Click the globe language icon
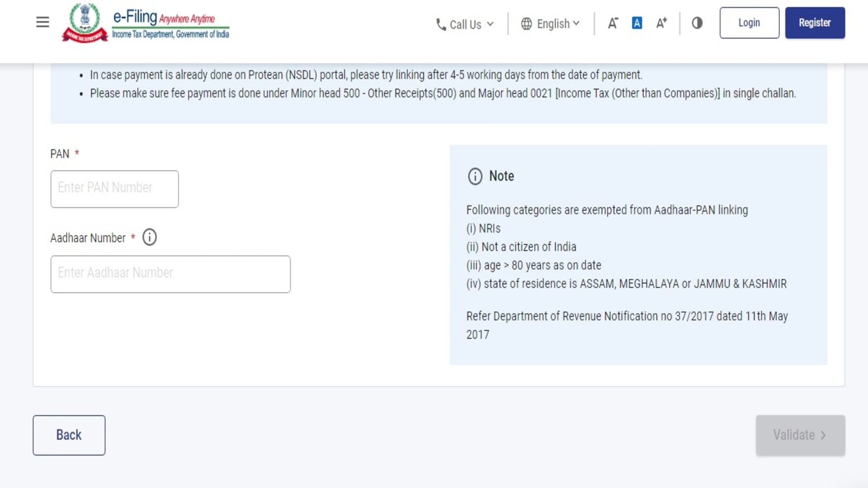Viewport: 868px width, 488px height. (526, 24)
